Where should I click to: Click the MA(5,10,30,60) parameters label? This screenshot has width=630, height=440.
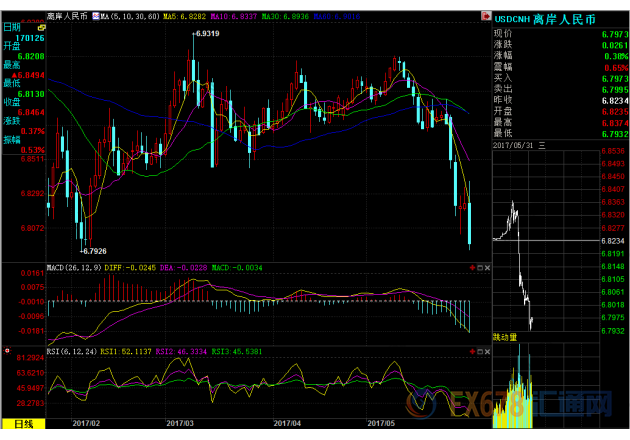[130, 16]
